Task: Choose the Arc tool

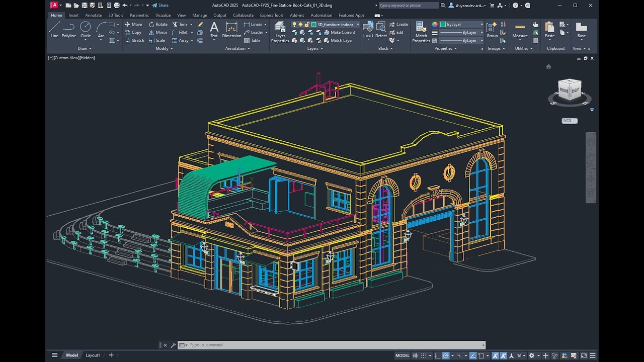Action: click(101, 30)
